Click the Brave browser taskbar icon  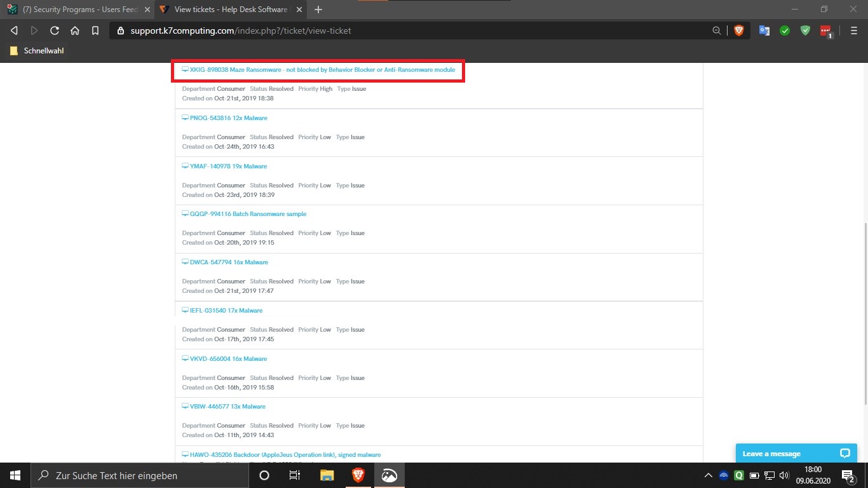358,475
